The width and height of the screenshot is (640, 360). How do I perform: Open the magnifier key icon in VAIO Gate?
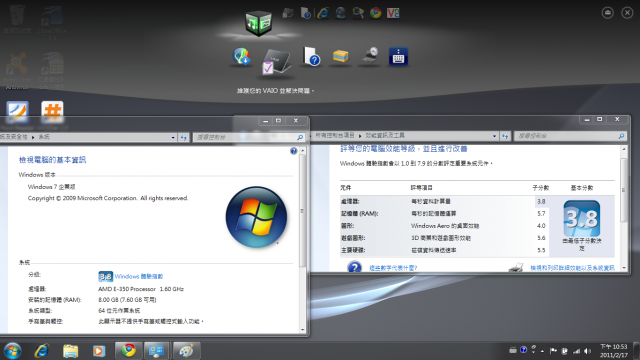point(358,13)
